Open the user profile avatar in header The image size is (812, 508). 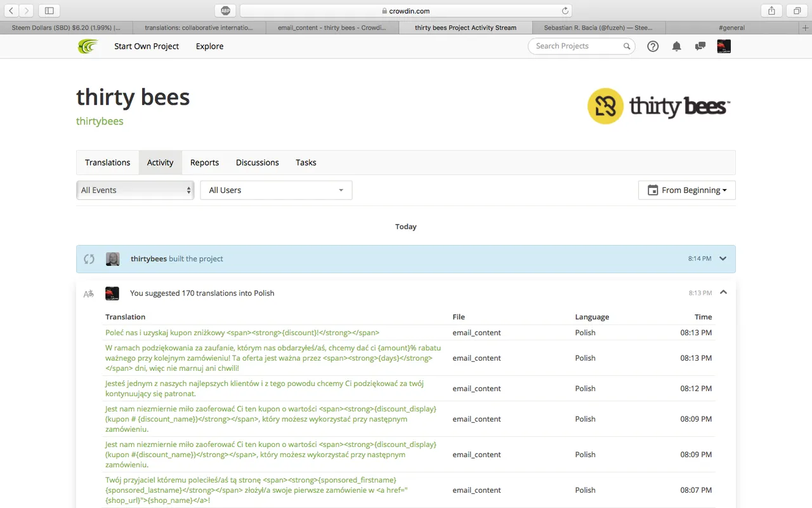[x=724, y=46]
